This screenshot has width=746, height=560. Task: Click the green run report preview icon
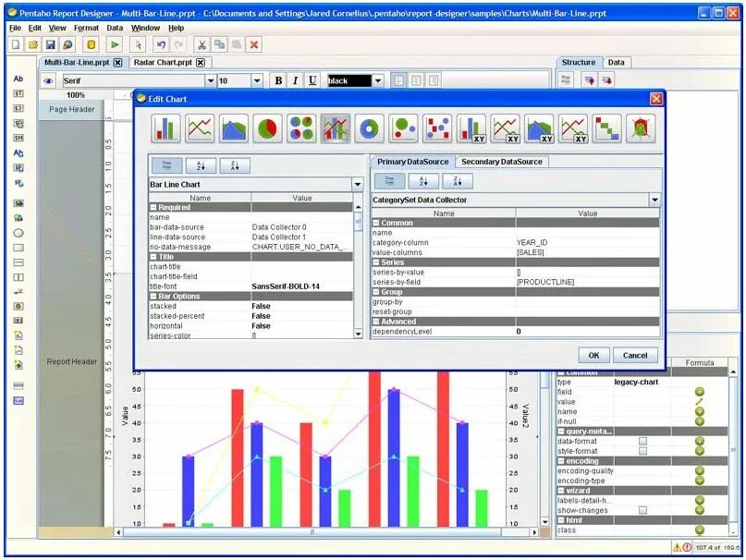click(114, 43)
